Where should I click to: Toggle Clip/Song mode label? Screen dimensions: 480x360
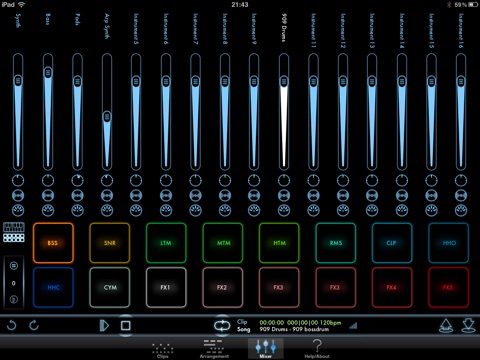click(x=243, y=325)
